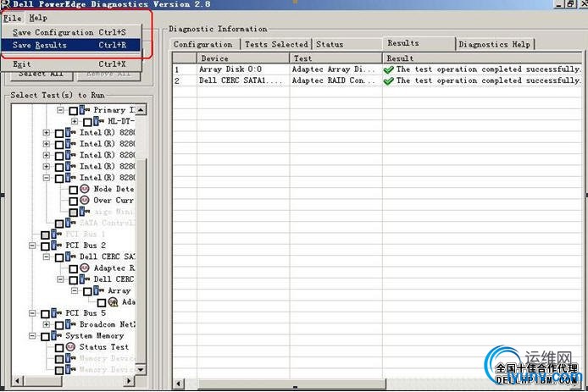The height and width of the screenshot is (392, 588).
Task: Tick the checkbox for PCI Bus 5
Action: click(x=46, y=313)
